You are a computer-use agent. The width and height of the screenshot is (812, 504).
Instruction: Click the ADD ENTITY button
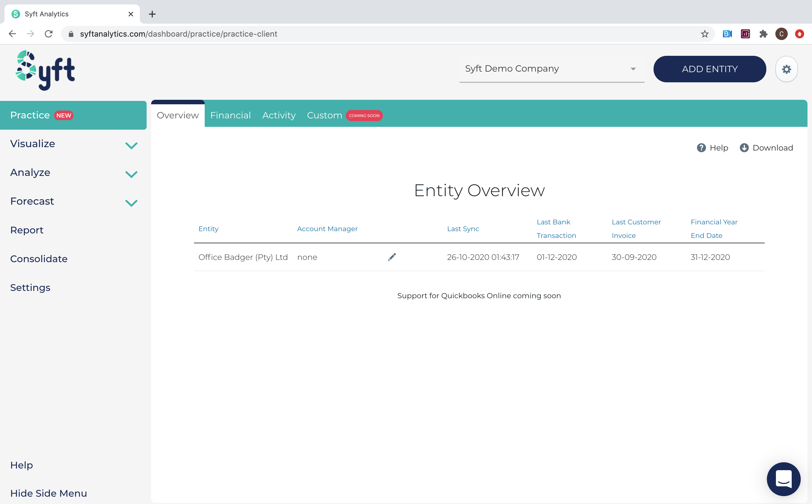(709, 69)
